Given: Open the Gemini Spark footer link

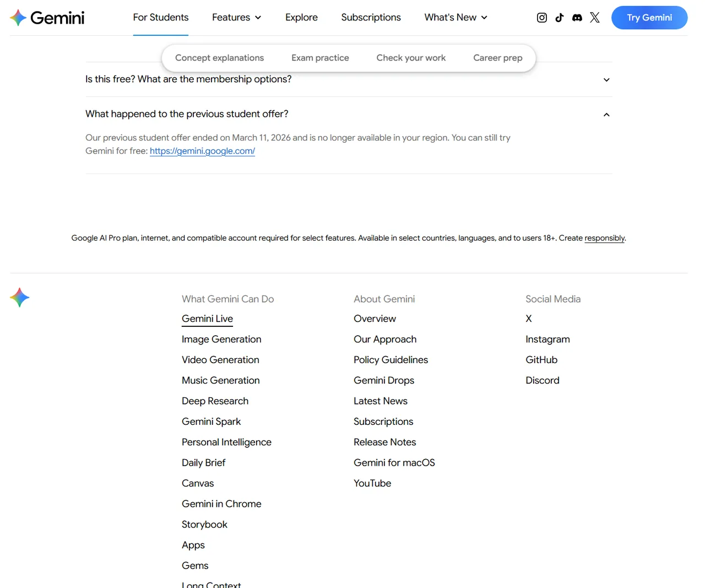Looking at the screenshot, I should 211,422.
